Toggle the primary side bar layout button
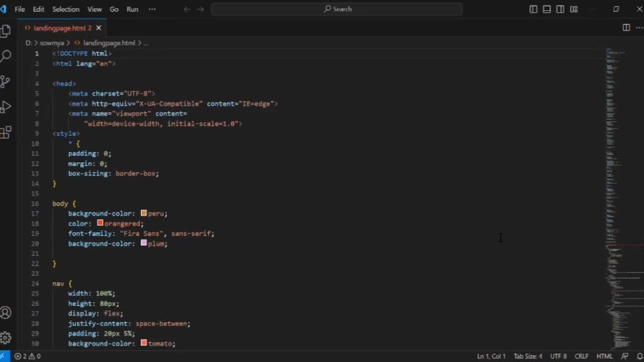Screen dimensions: 644x362 pos(533,9)
